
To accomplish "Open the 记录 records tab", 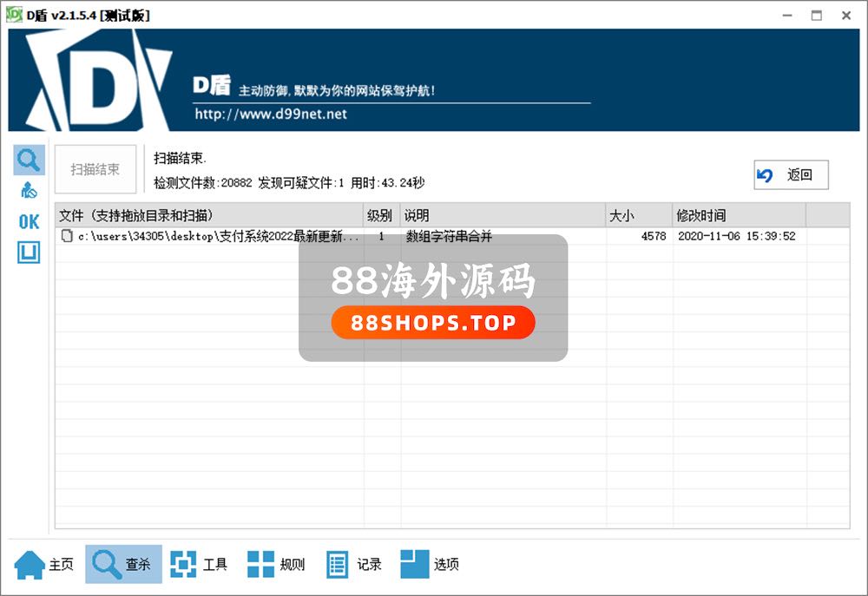I will [353, 565].
